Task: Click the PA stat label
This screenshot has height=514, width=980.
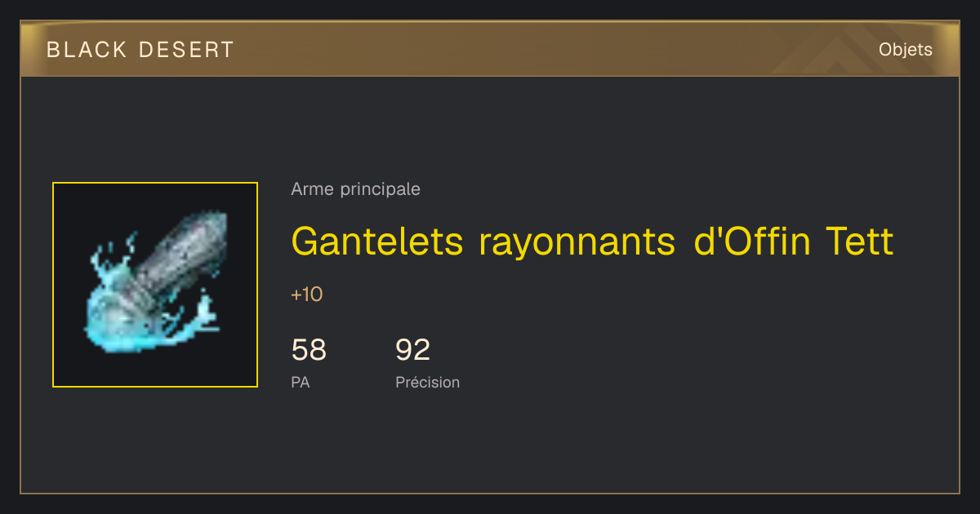Action: 301,382
